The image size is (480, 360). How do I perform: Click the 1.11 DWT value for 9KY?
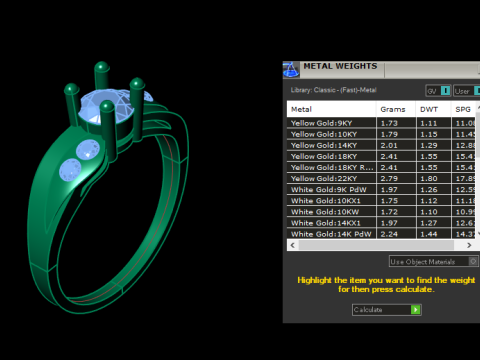click(x=429, y=123)
